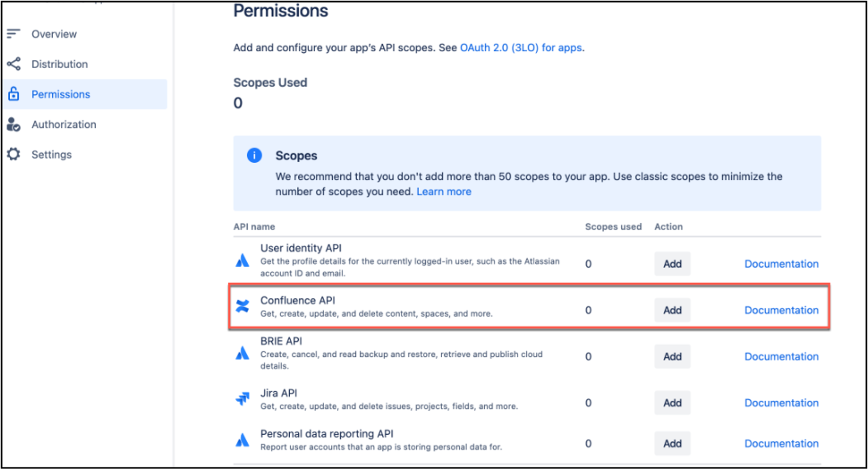The width and height of the screenshot is (868, 470).
Task: Click the Permissions lock icon
Action: click(14, 94)
